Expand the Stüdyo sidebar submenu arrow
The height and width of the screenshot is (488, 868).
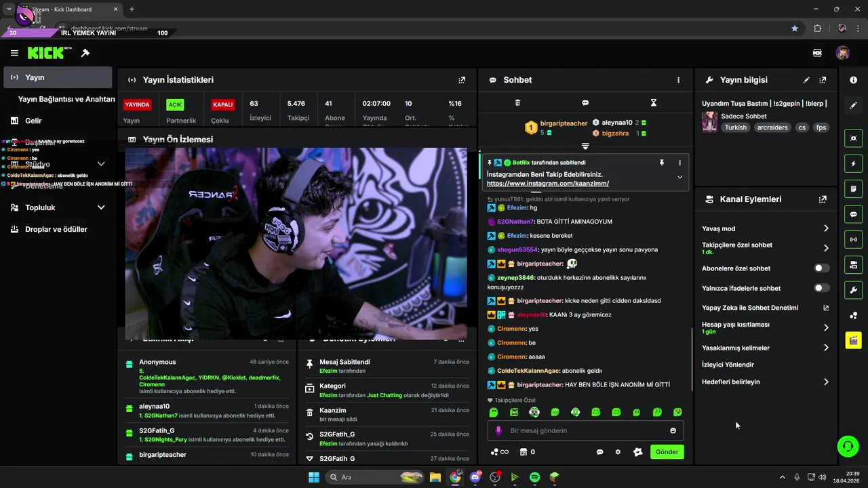(x=101, y=164)
